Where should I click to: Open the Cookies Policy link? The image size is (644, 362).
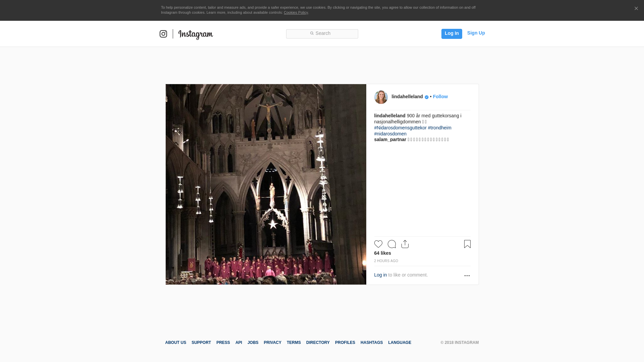296,12
